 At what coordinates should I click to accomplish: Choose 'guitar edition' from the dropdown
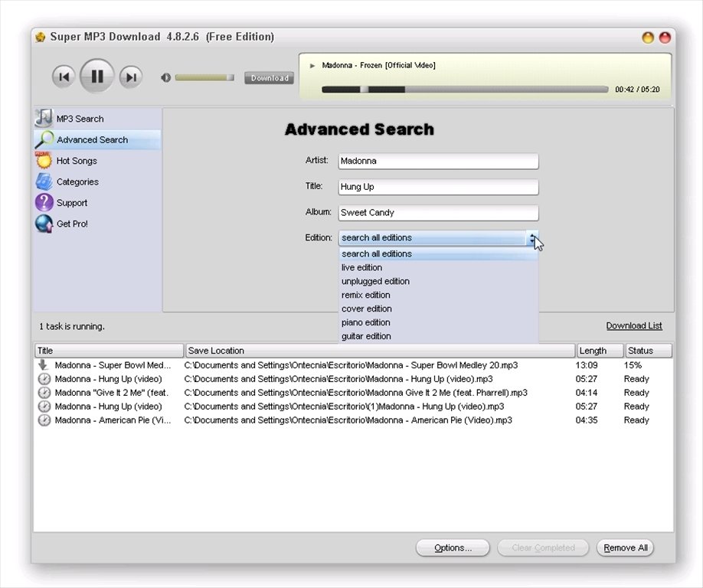[x=438, y=336]
